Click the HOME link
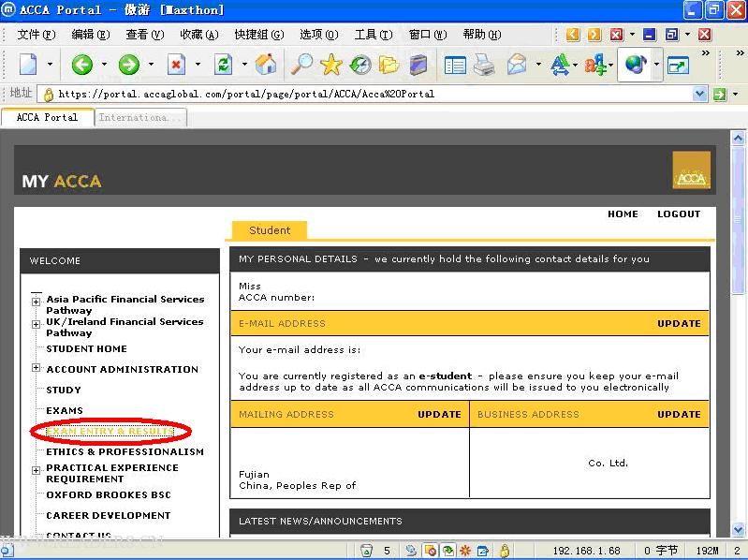 (623, 214)
